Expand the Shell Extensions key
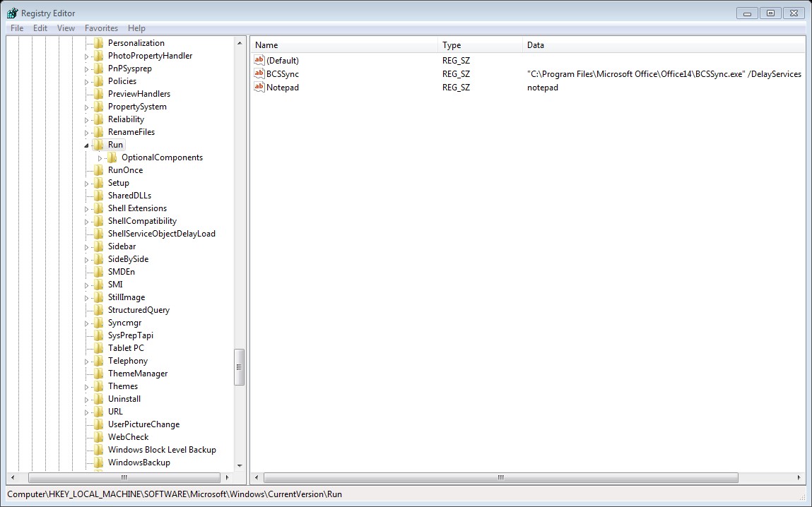 [86, 209]
